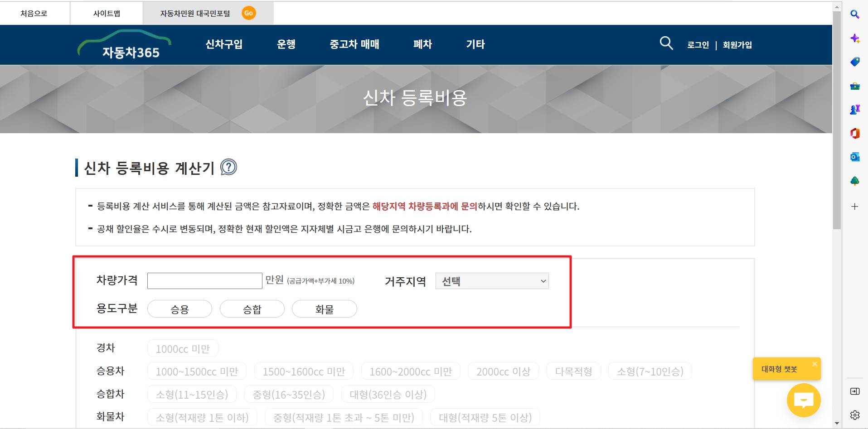The height and width of the screenshot is (429, 868).
Task: Open the help icon beside 신차 등록비용 계산기
Action: [x=228, y=168]
